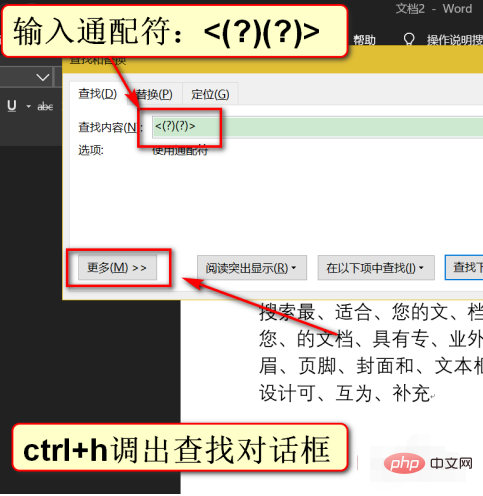Open the 阅读突出显示(R) dropdown button
Viewport: 483px width, 496px height.
pyautogui.click(x=252, y=268)
